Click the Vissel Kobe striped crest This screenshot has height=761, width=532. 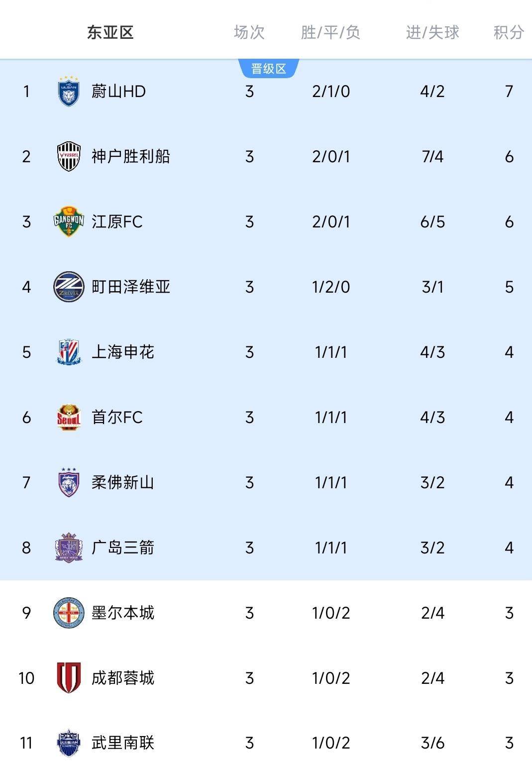(x=69, y=157)
